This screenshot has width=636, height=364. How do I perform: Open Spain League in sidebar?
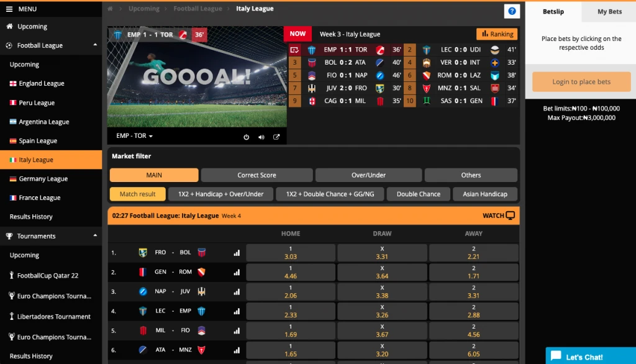click(x=38, y=141)
